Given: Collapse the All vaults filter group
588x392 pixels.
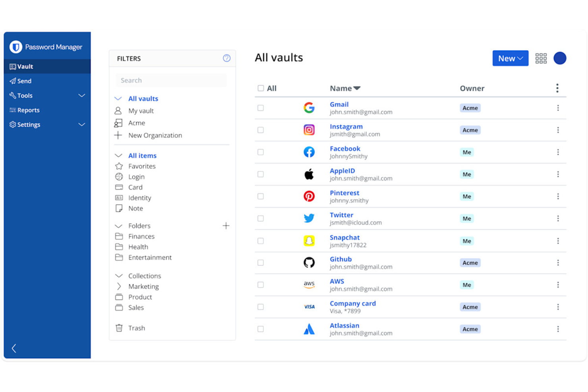Looking at the screenshot, I should (118, 98).
